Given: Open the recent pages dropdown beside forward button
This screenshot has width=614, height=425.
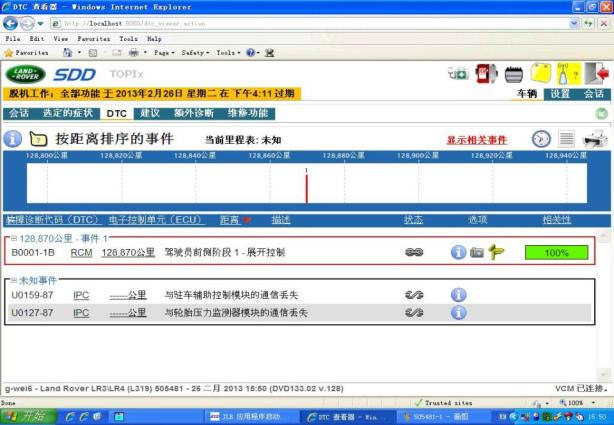Looking at the screenshot, I should [40, 24].
